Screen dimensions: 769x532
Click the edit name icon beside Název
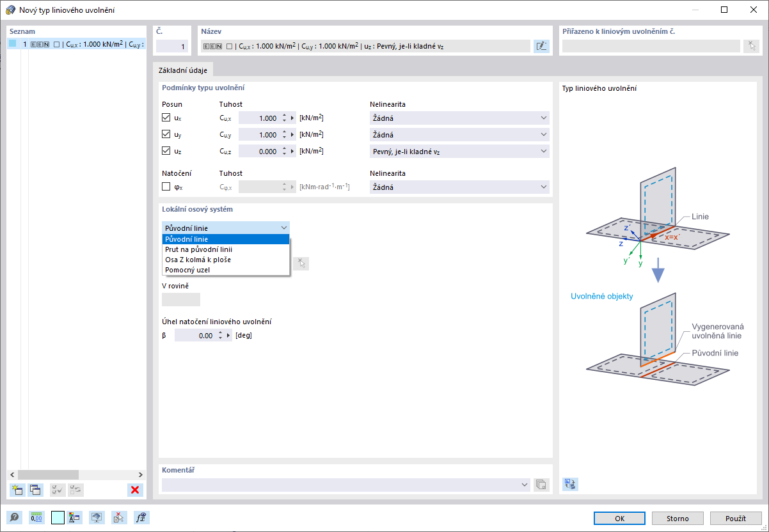pyautogui.click(x=541, y=45)
